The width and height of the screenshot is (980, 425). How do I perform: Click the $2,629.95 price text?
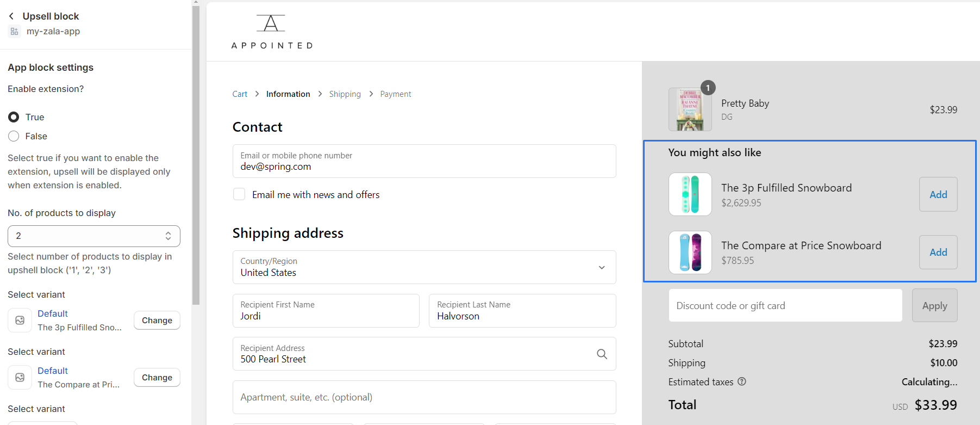click(x=741, y=203)
